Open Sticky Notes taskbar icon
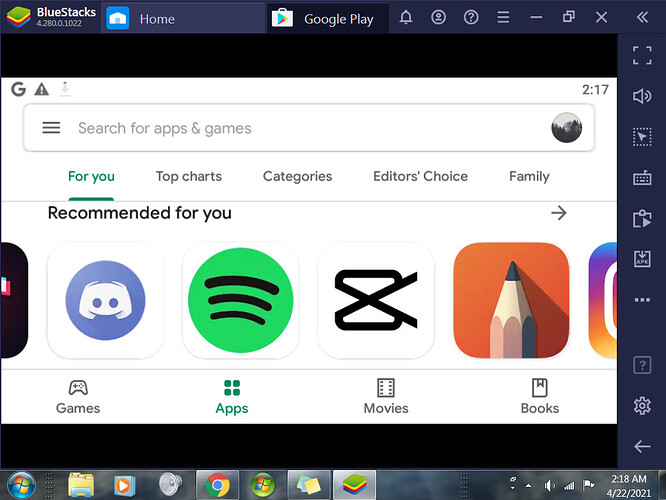The height and width of the screenshot is (500, 666). 309,485
